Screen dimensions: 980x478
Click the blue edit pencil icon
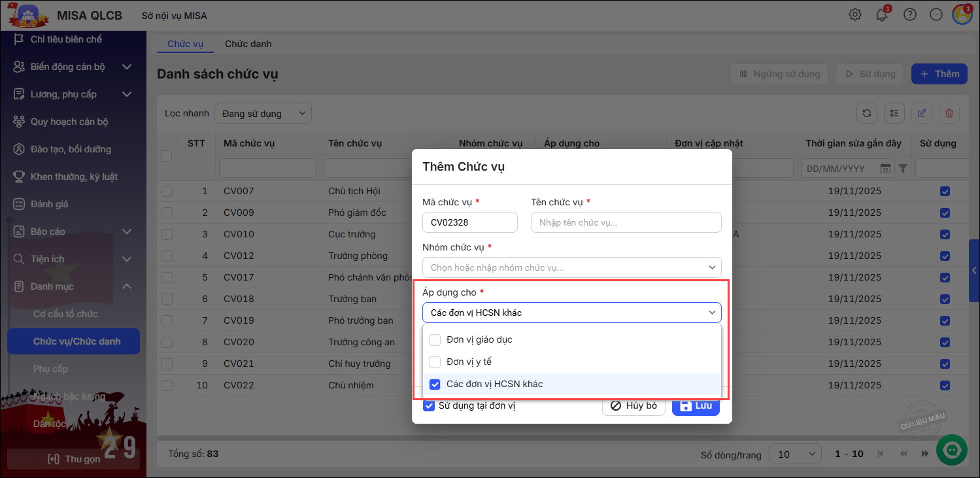click(922, 113)
